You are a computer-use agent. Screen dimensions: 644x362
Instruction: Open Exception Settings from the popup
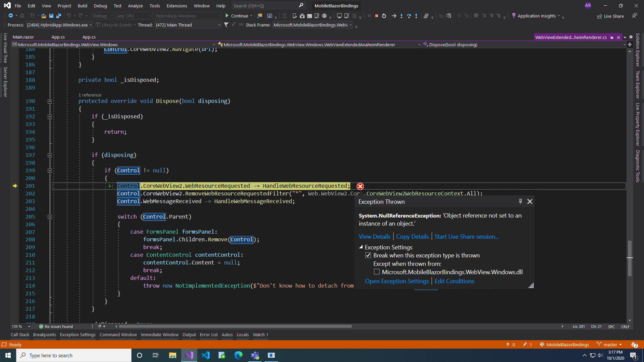coord(397,281)
